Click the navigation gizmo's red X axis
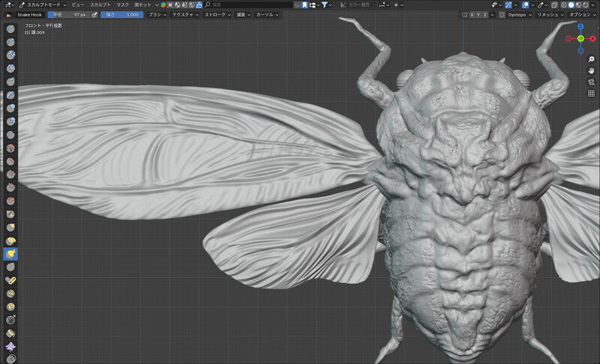This screenshot has height=364, width=600. coord(592,38)
